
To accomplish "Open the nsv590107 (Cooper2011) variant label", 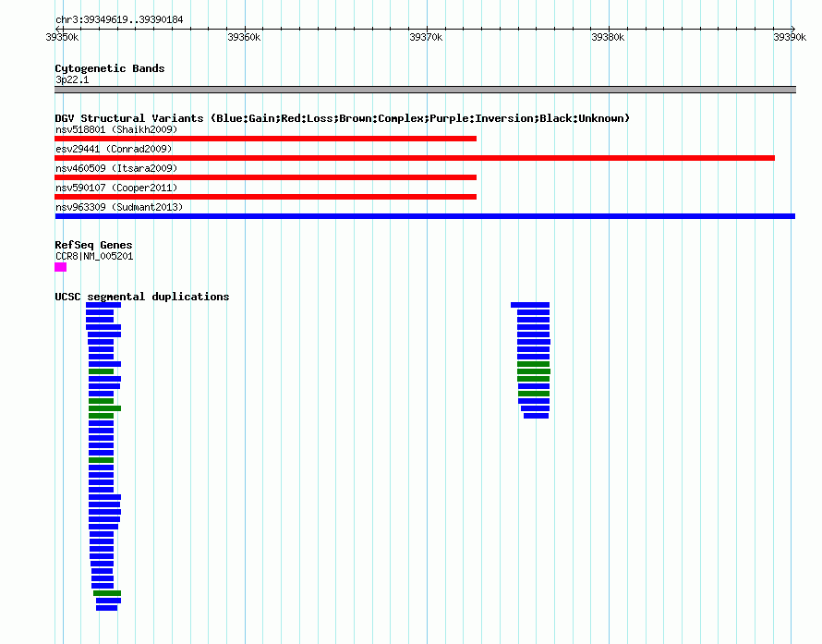I will pyautogui.click(x=115, y=188).
